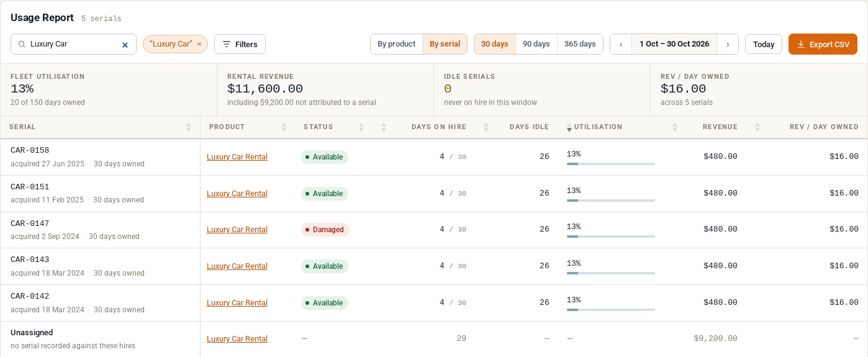The width and height of the screenshot is (868, 357).
Task: Open Luxury Car Rental link for CAR-0142
Action: (x=237, y=303)
